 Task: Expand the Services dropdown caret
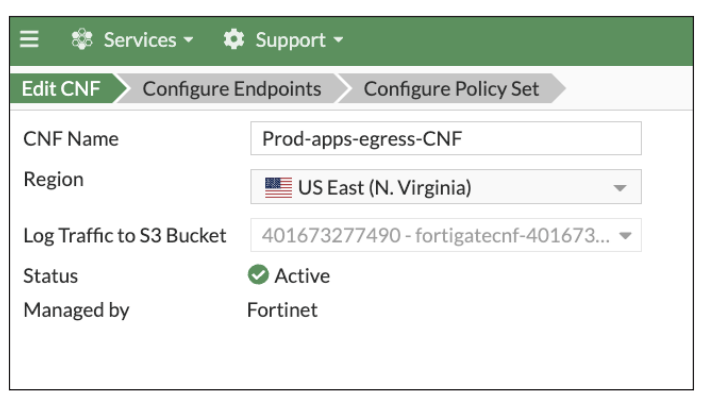(189, 40)
